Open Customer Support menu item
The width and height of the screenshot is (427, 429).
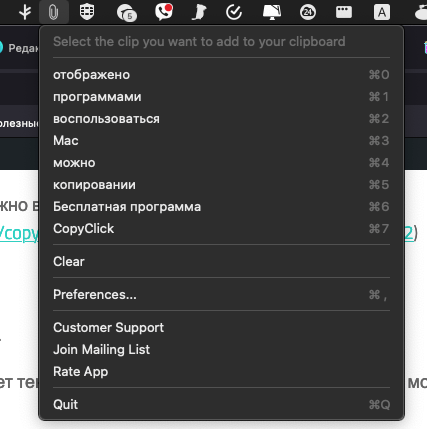pyautogui.click(x=221, y=327)
